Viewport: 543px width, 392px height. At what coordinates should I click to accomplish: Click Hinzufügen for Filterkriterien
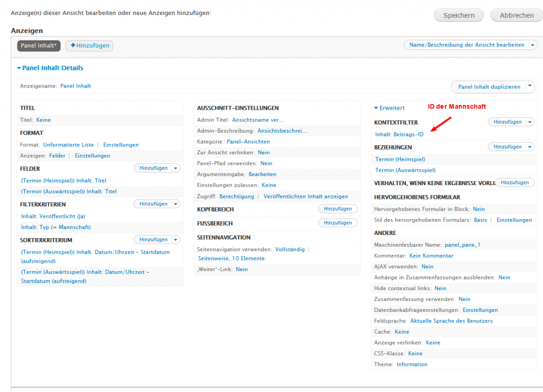pos(153,204)
